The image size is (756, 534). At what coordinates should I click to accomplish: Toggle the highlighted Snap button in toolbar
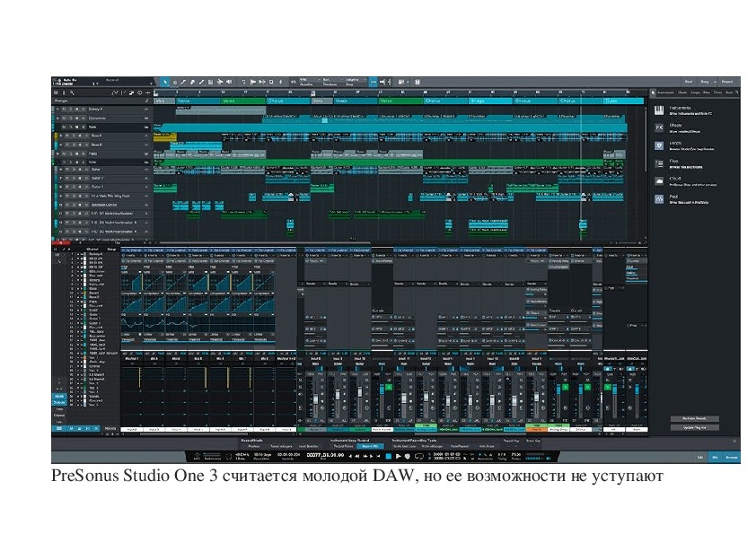click(374, 83)
